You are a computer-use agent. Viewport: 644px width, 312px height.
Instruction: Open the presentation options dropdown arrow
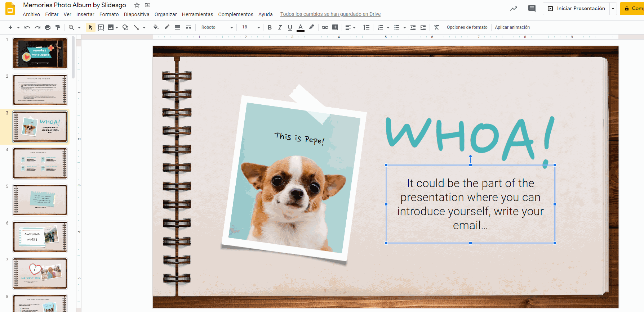(613, 8)
